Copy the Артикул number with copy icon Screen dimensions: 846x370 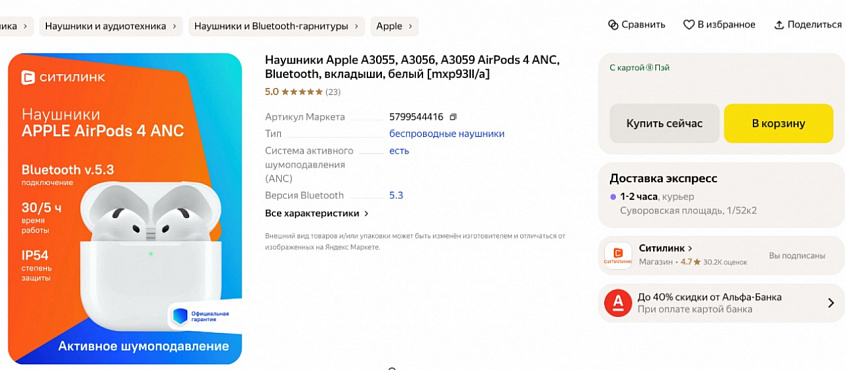click(x=453, y=117)
